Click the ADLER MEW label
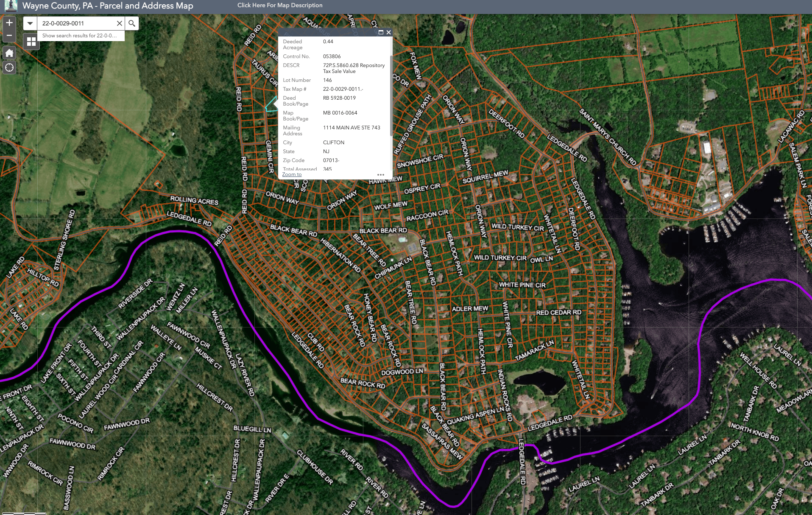The height and width of the screenshot is (515, 812). (470, 309)
